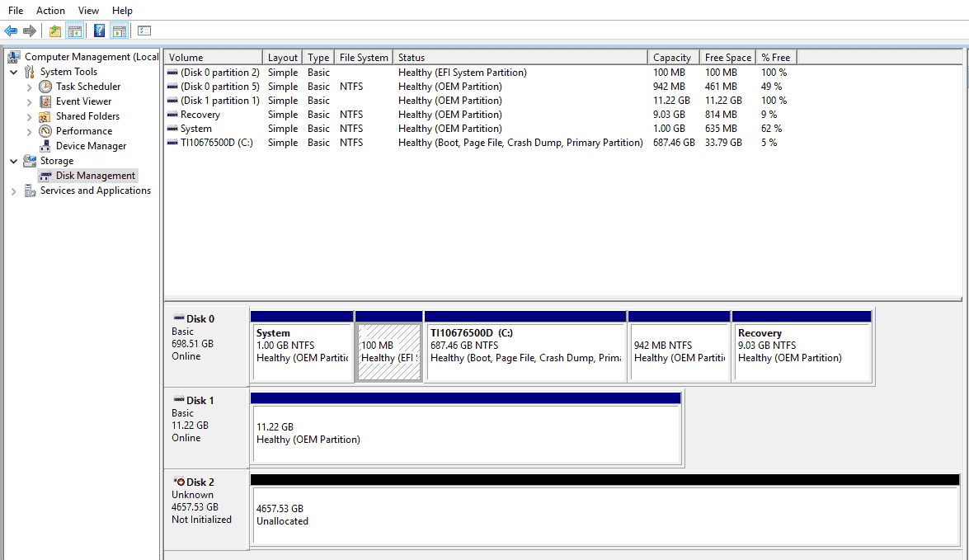Sort by the File System column header
Screen dimensions: 969x560
click(364, 58)
